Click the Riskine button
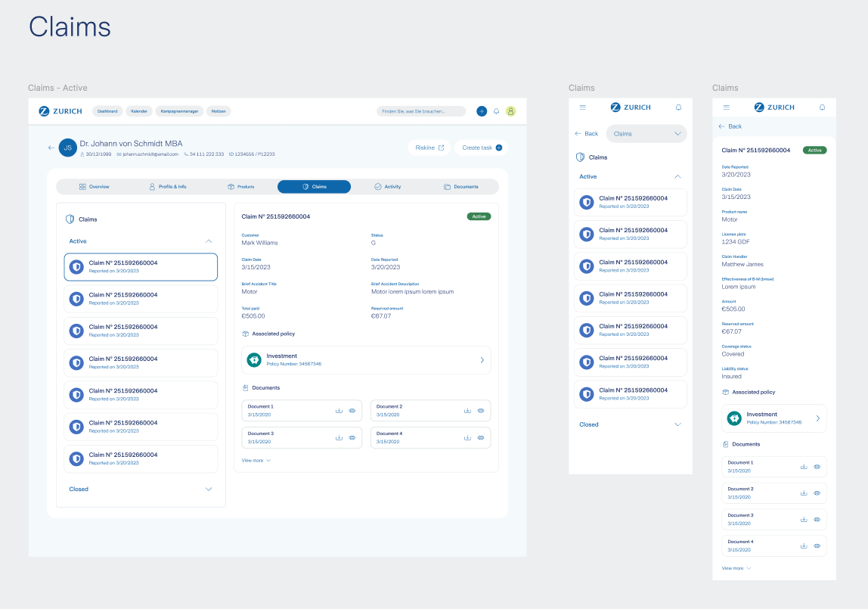Screen dimensions: 868x609 point(429,148)
